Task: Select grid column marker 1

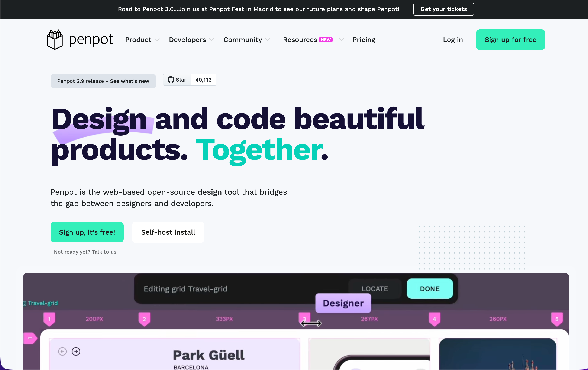Action: point(49,319)
